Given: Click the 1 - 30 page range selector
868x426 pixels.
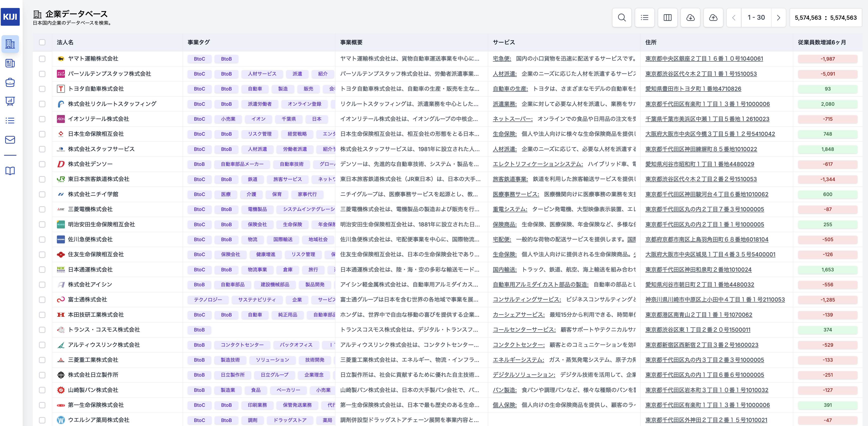Looking at the screenshot, I should point(756,17).
